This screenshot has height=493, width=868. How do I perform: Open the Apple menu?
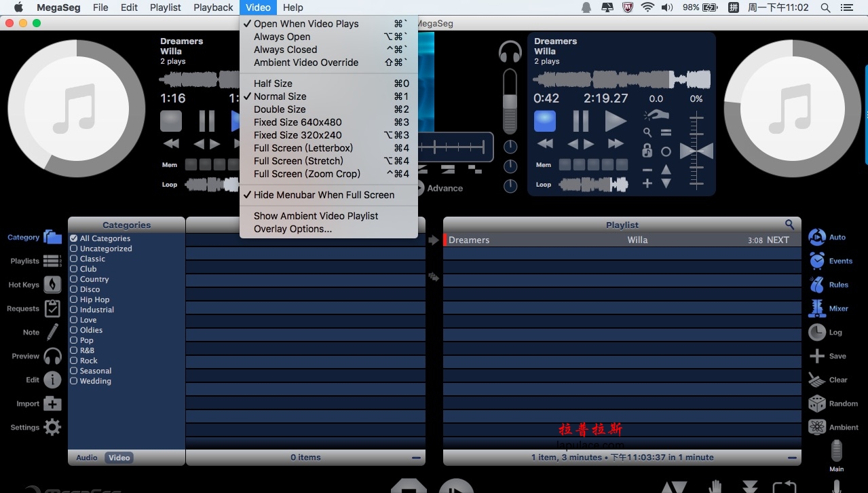(18, 7)
